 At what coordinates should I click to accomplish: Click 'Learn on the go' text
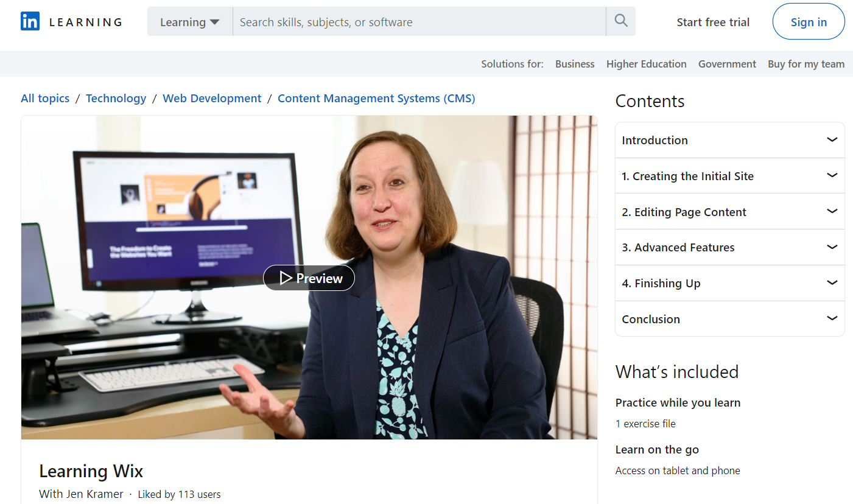[x=657, y=450]
